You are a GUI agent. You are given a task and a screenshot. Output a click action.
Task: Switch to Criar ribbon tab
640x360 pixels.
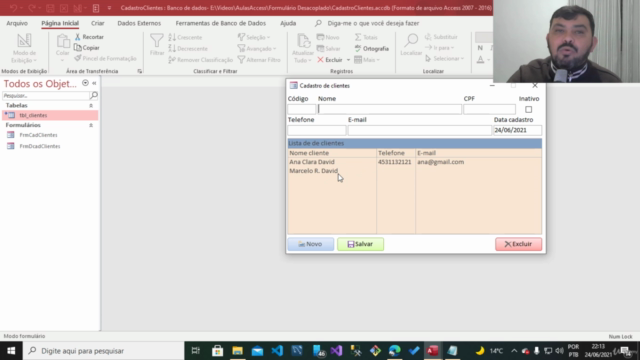coord(98,23)
